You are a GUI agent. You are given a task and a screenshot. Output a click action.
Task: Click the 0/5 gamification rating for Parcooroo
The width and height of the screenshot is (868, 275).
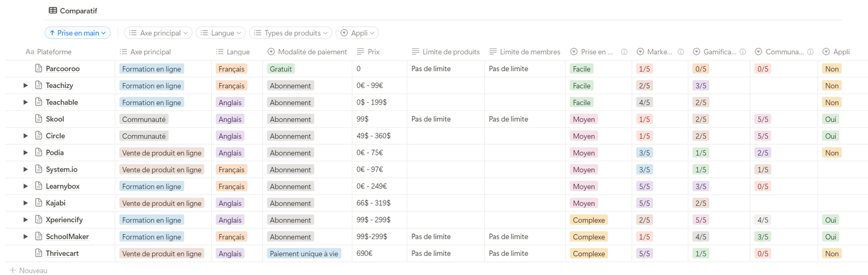tap(701, 69)
